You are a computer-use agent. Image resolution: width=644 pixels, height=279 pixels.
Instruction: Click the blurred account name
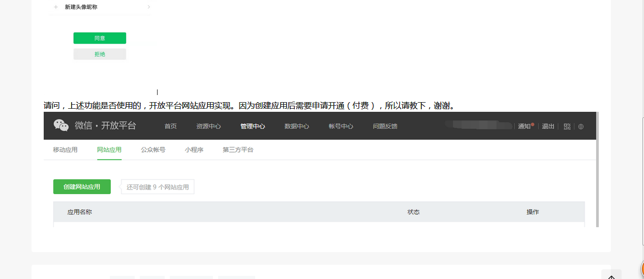(478, 125)
